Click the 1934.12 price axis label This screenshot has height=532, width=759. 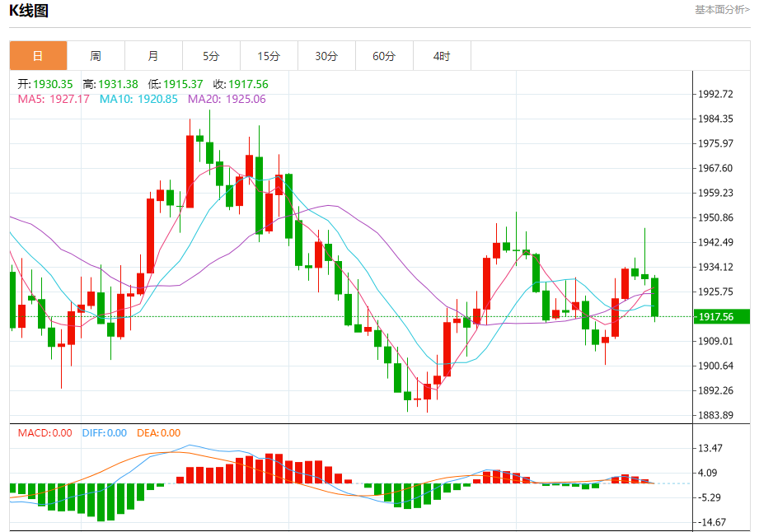tap(715, 267)
